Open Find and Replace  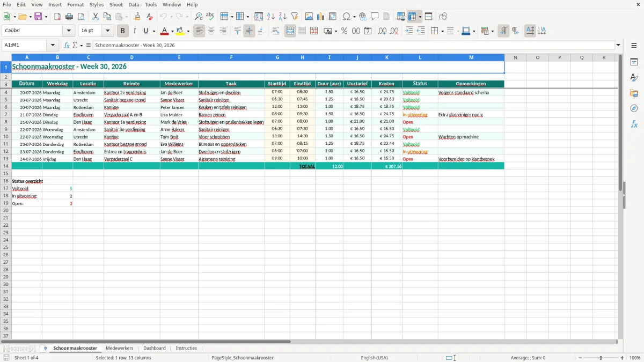(199, 17)
